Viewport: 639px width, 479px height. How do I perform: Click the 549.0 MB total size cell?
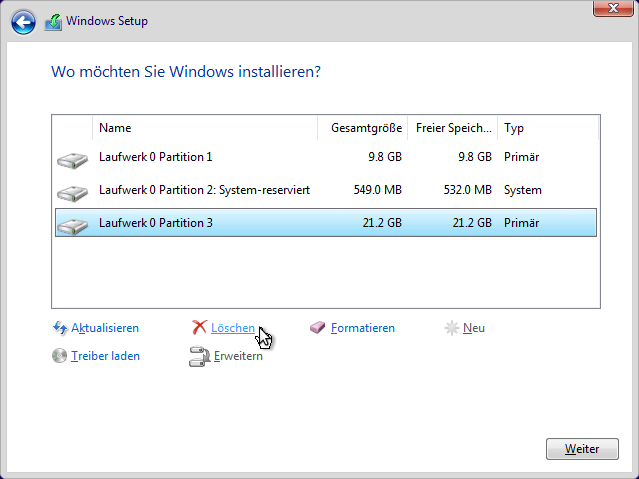[x=377, y=190]
